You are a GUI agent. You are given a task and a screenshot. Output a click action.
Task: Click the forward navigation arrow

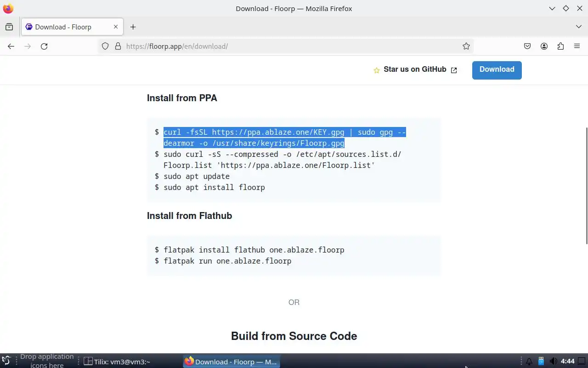click(28, 46)
